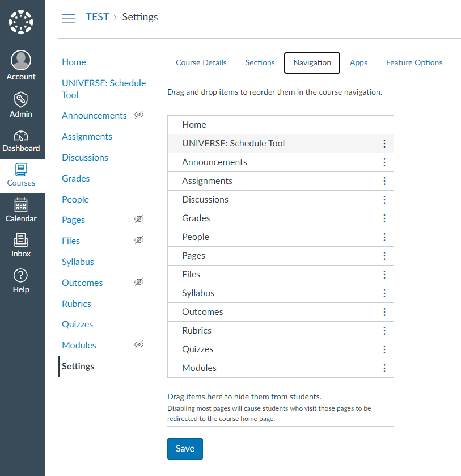Open options menu for People row
The image size is (461, 476).
point(384,237)
